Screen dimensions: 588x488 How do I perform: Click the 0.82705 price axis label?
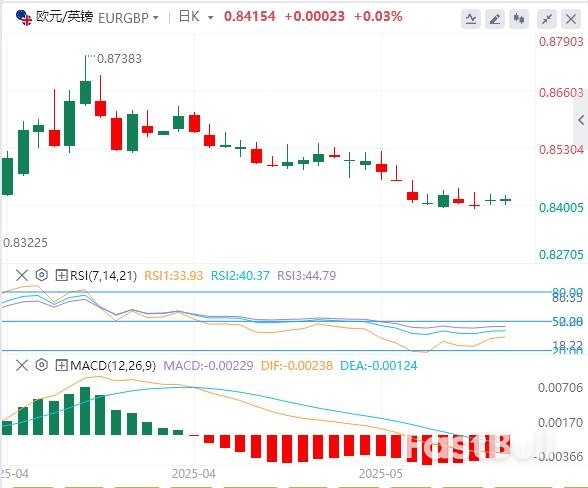(561, 255)
